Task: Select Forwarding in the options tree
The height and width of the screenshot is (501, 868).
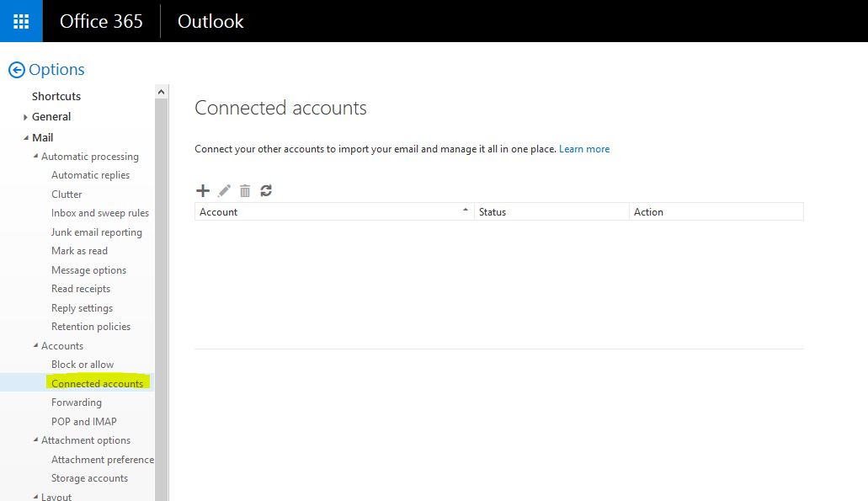Action: [77, 402]
